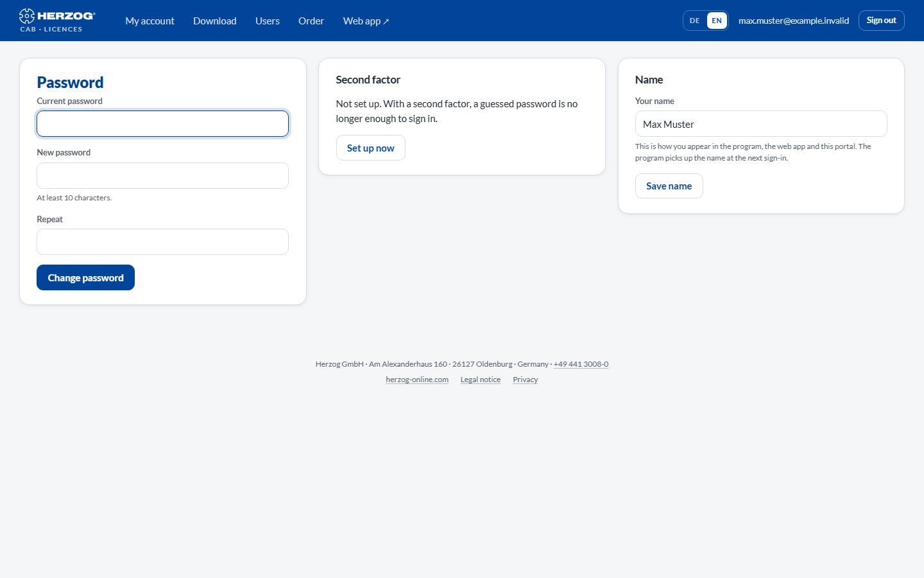Click the 'This is how you appear' help text
924x578 pixels.
click(x=753, y=152)
